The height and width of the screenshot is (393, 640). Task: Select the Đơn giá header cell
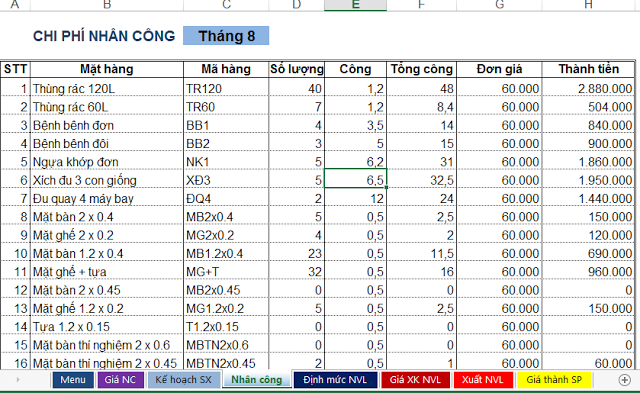tap(499, 69)
